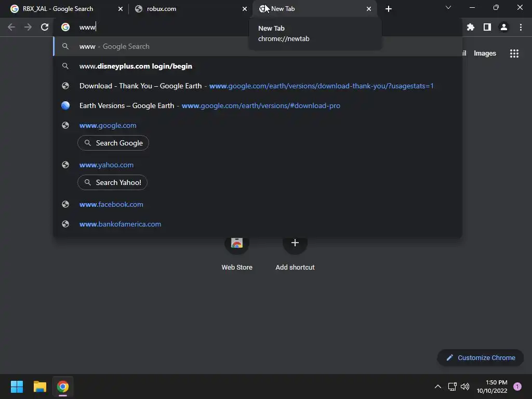
Task: Open the clock showing 1:50 PM
Action: [492, 387]
